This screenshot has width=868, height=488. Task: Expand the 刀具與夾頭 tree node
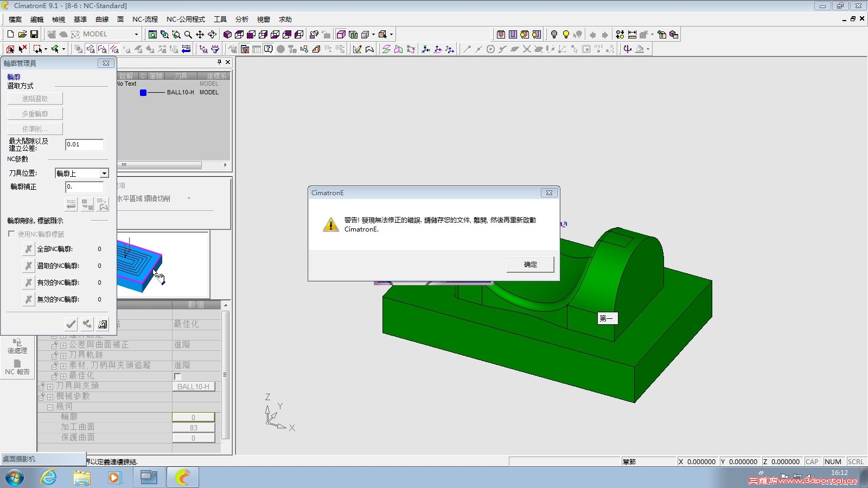click(x=50, y=387)
